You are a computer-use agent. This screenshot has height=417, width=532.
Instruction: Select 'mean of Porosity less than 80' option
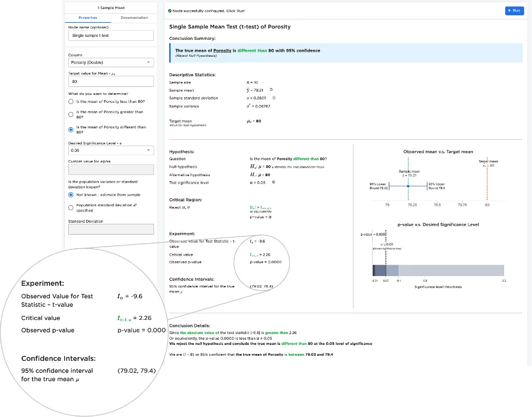pyautogui.click(x=70, y=101)
